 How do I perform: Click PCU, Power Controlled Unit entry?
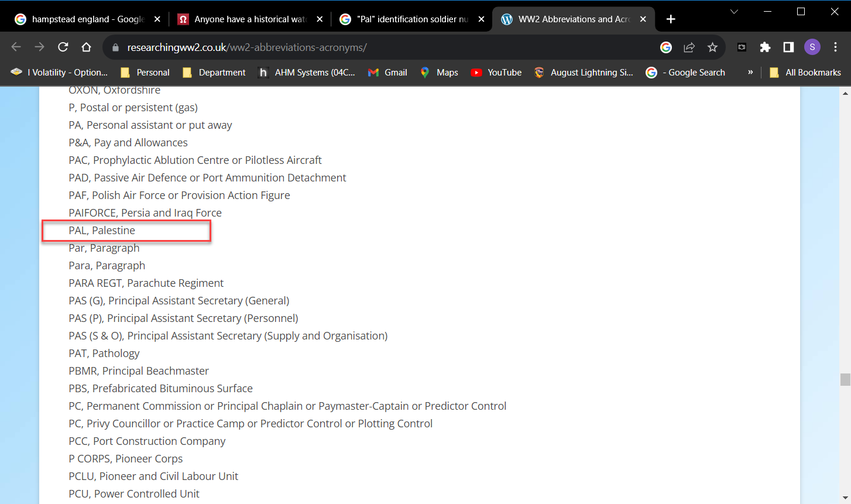tap(134, 494)
